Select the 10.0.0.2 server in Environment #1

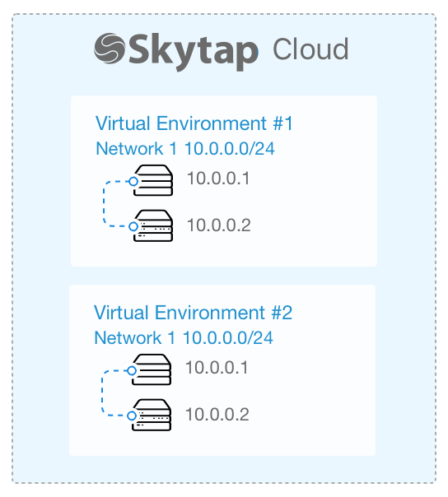coord(154,225)
